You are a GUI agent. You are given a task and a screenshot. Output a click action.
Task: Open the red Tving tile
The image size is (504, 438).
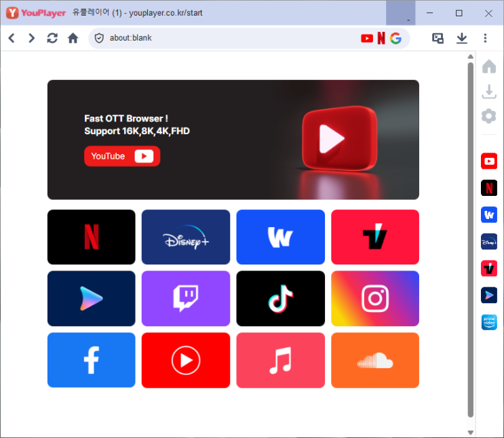(375, 237)
